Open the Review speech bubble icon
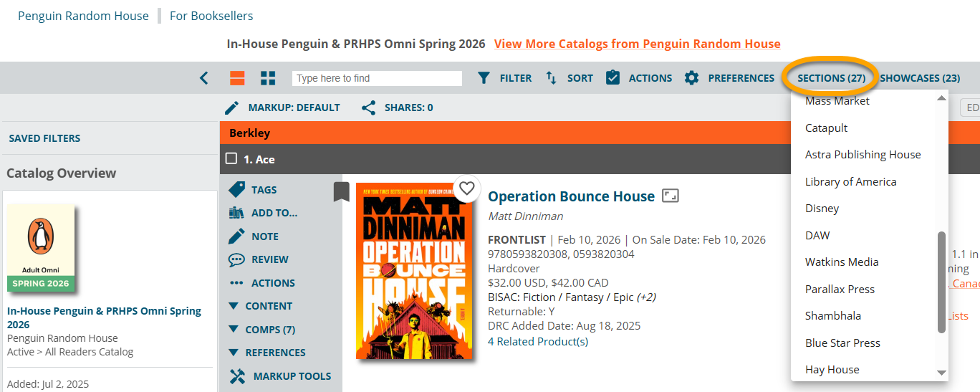Image resolution: width=980 pixels, height=392 pixels. (236, 259)
